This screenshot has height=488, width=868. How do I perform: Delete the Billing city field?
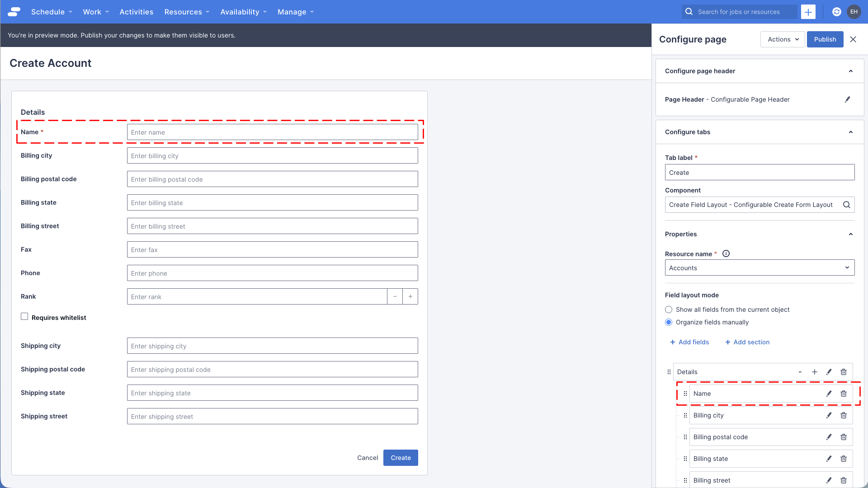tap(844, 415)
